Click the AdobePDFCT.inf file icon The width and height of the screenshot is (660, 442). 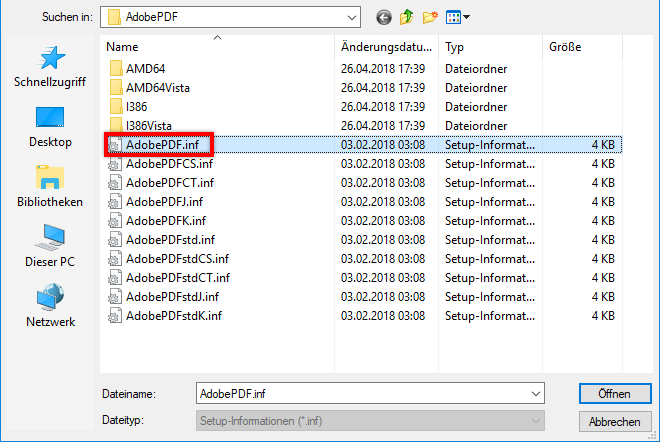click(114, 183)
